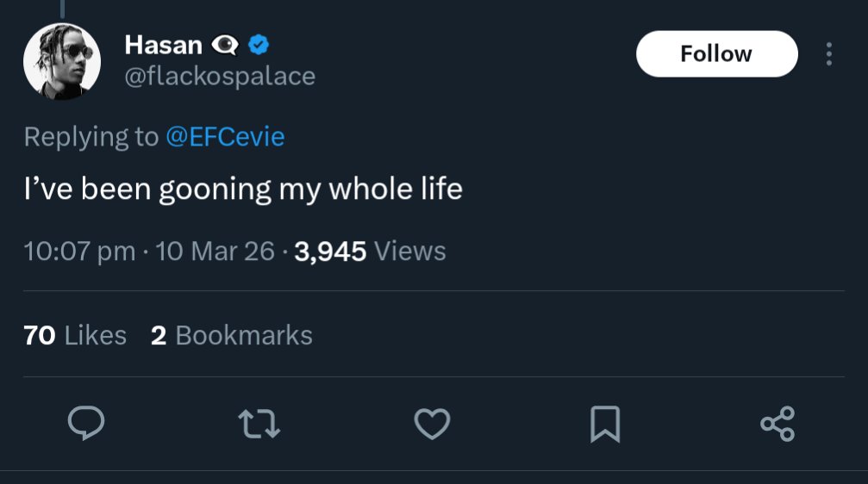Viewport: 868px width, 484px height.
Task: Open the @flackospalace handle
Action: 220,77
